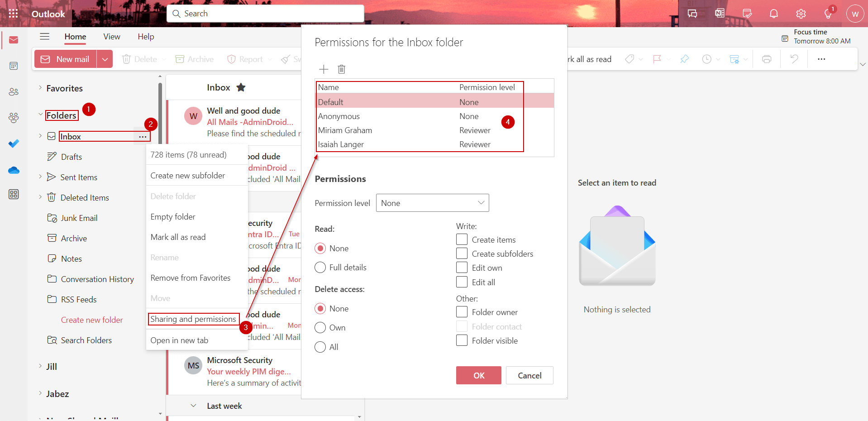Image resolution: width=868 pixels, height=421 pixels.
Task: Open the Permission level dropdown
Action: click(432, 203)
